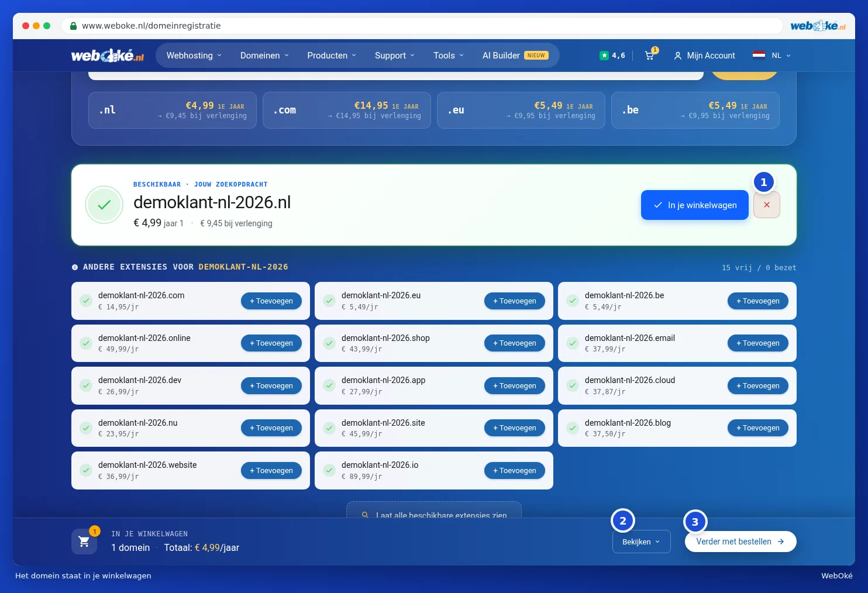
Task: Open AI Builder menu item
Action: (x=515, y=56)
